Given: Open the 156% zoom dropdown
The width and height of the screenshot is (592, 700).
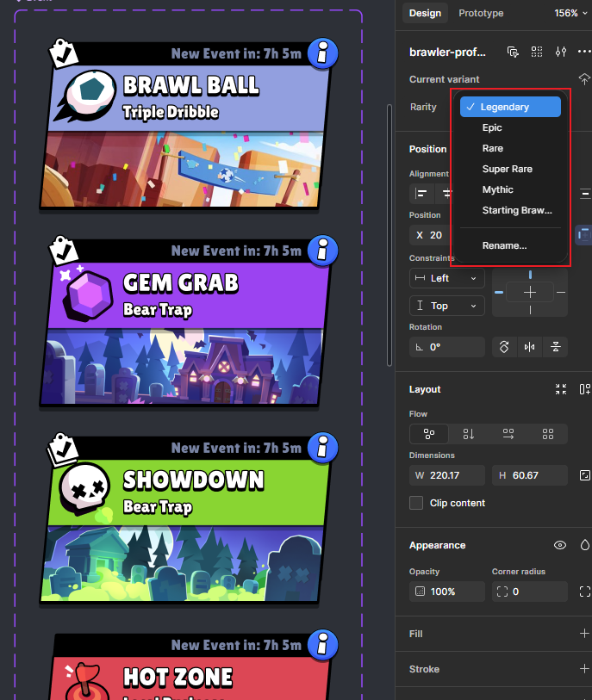Looking at the screenshot, I should (570, 13).
